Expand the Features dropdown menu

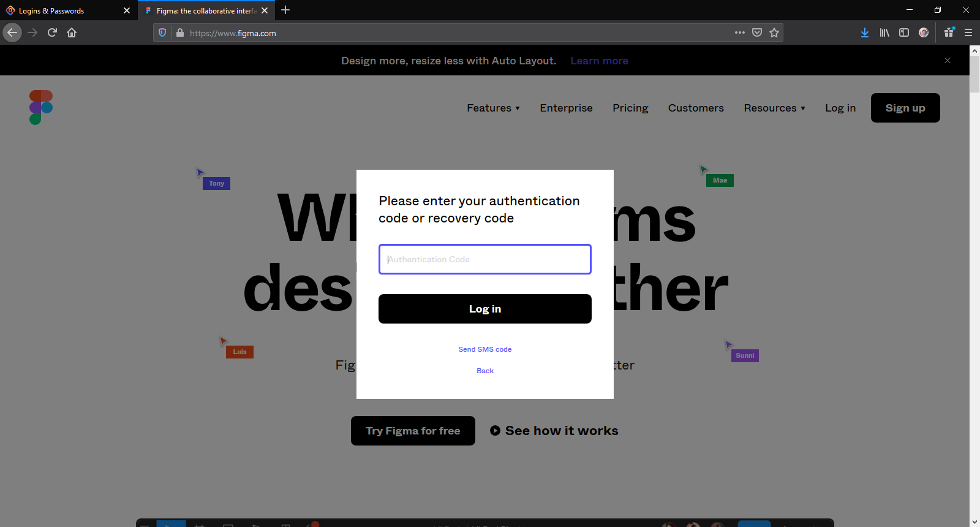click(x=493, y=108)
